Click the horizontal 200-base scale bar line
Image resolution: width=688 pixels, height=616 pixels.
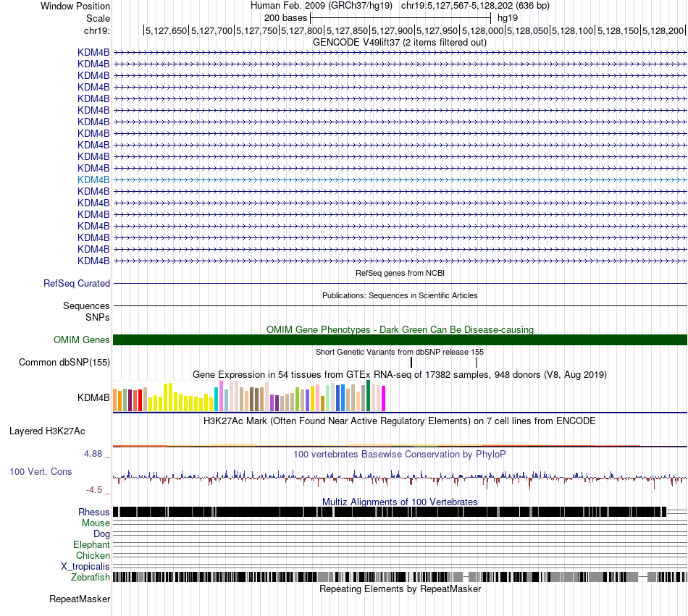[x=400, y=18]
